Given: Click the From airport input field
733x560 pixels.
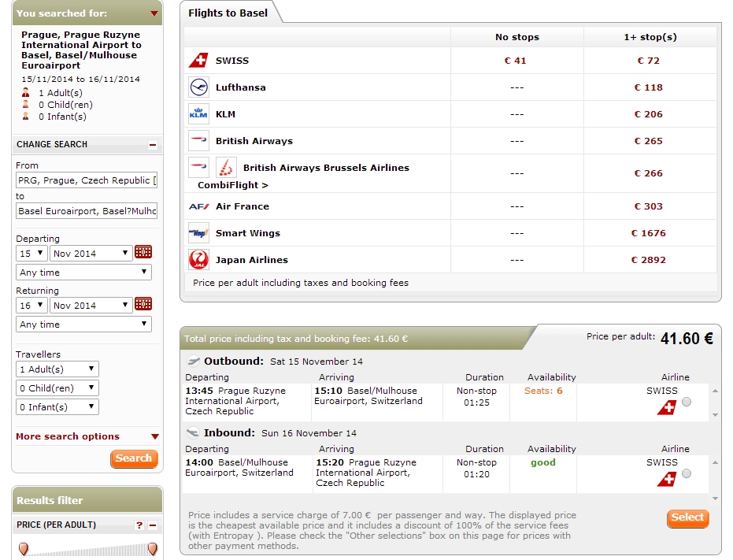Looking at the screenshot, I should pos(87,180).
